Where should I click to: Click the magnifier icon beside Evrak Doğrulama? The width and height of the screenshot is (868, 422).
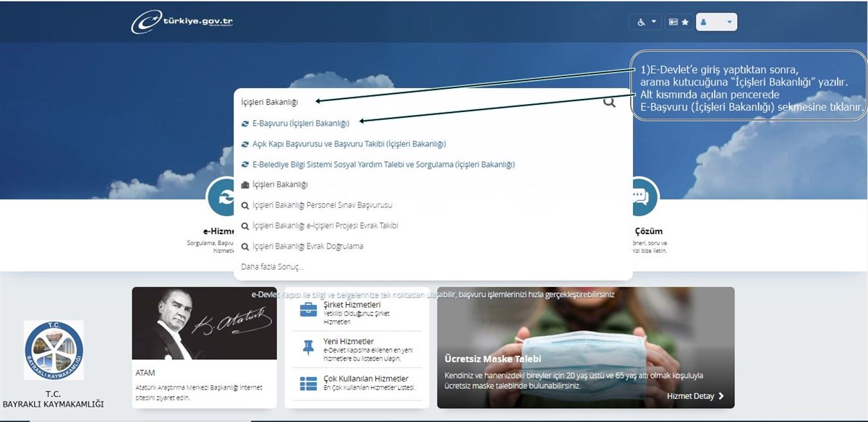(245, 246)
